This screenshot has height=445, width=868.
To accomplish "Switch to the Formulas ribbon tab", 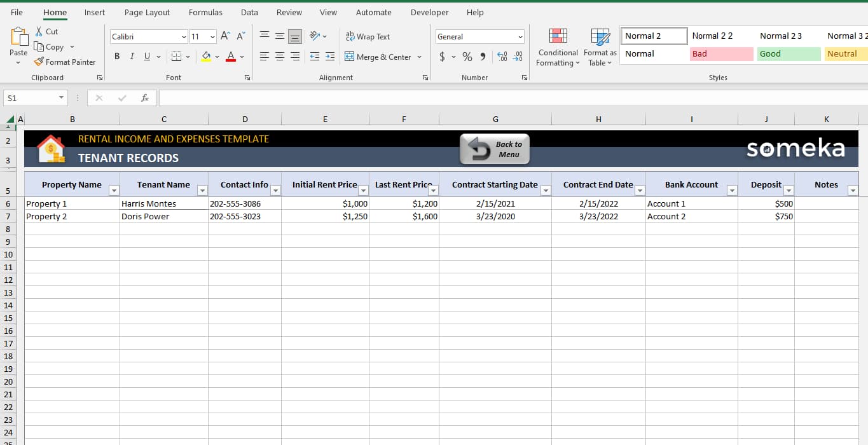I will tap(205, 12).
